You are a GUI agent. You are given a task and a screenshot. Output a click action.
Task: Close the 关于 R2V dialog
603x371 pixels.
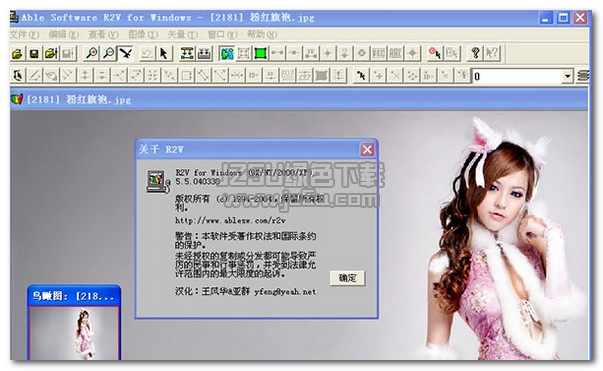(367, 149)
